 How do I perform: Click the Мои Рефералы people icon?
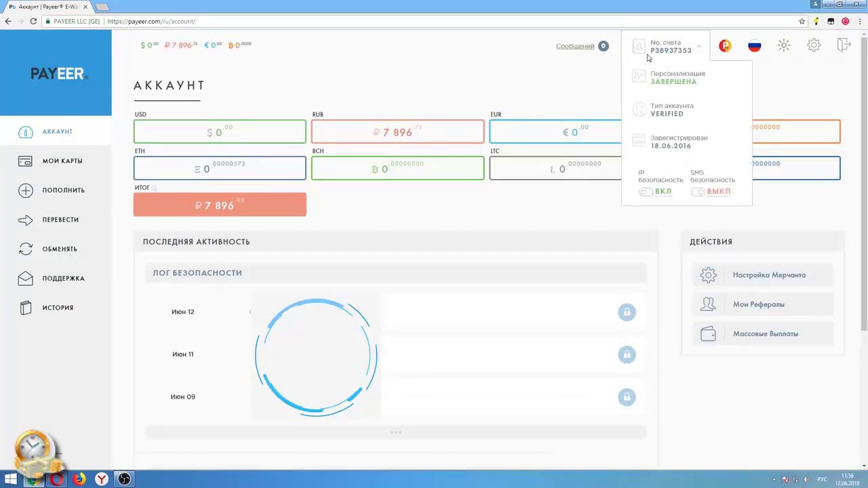[708, 304]
